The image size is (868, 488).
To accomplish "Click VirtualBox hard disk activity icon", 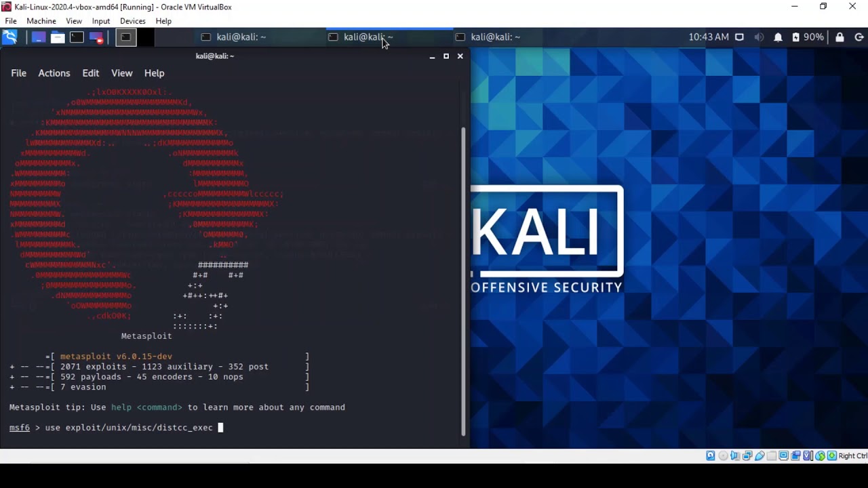I will point(711,455).
